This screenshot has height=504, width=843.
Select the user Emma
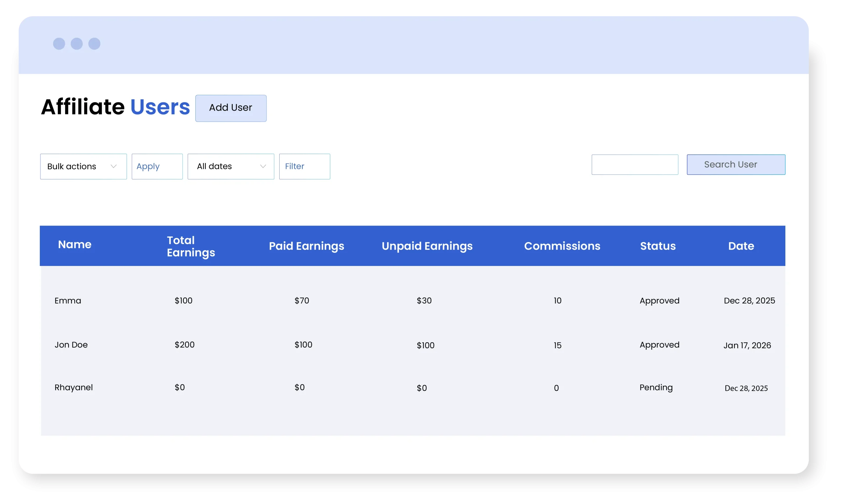click(x=68, y=301)
